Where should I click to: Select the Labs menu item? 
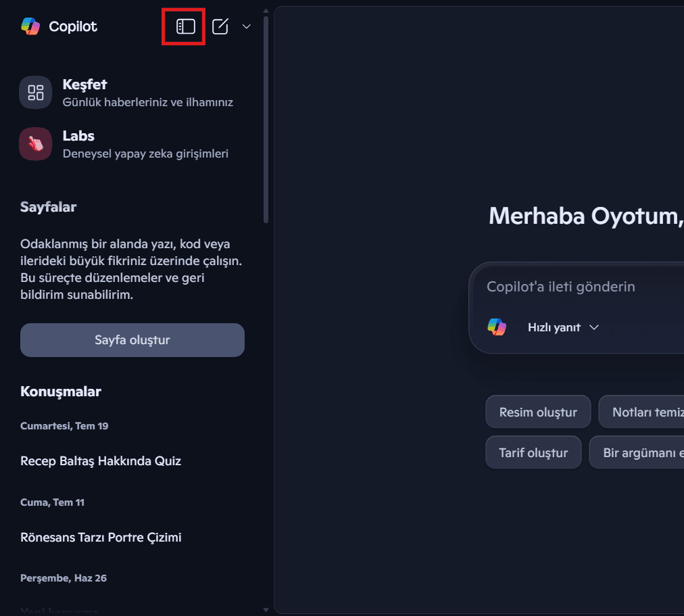coord(145,144)
